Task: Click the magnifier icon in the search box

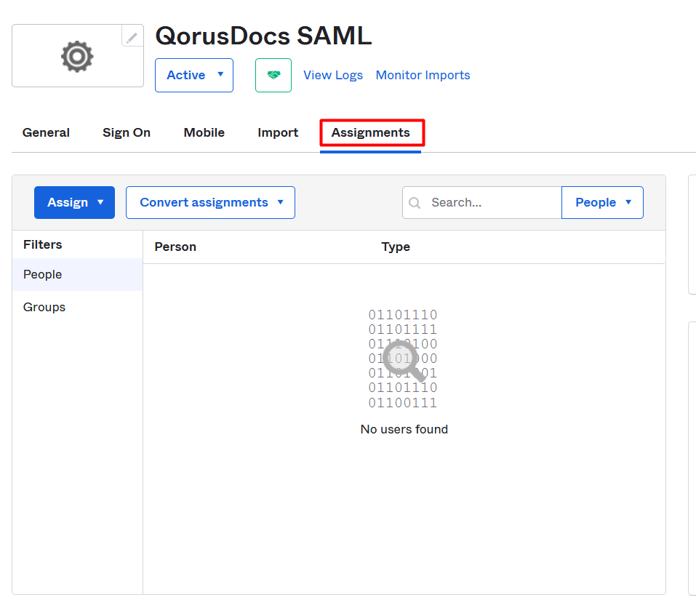Action: tap(415, 203)
